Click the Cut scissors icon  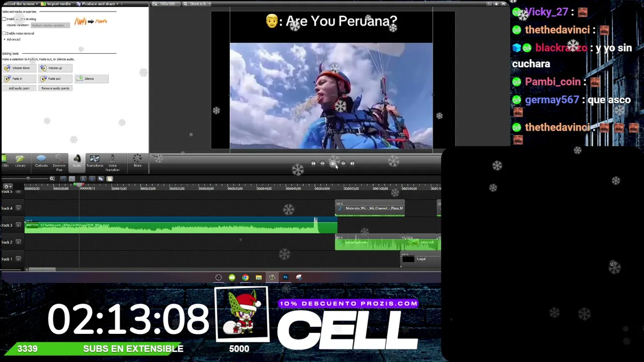tap(83, 178)
